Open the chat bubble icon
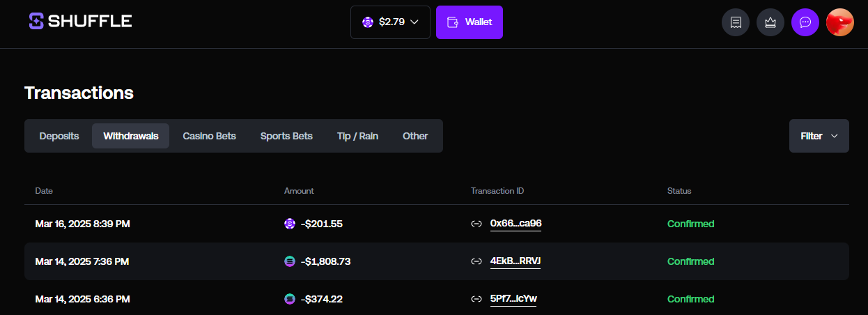Viewport: 868px width, 315px height. pos(805,22)
